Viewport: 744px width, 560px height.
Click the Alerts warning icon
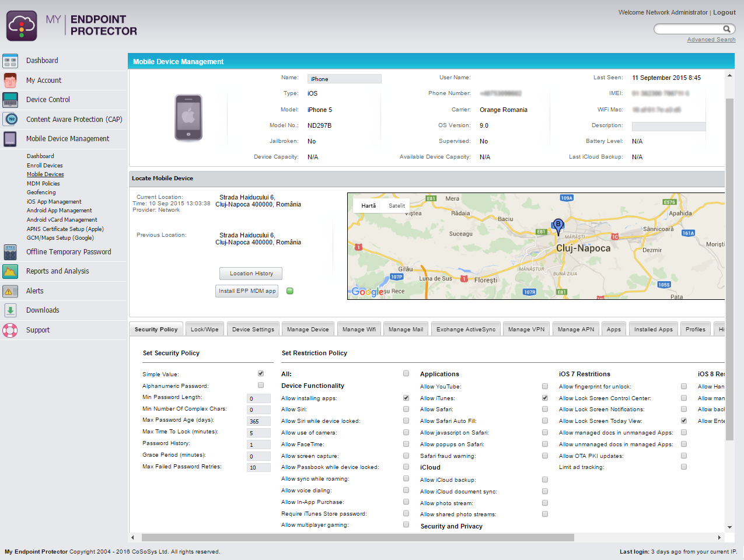point(11,291)
